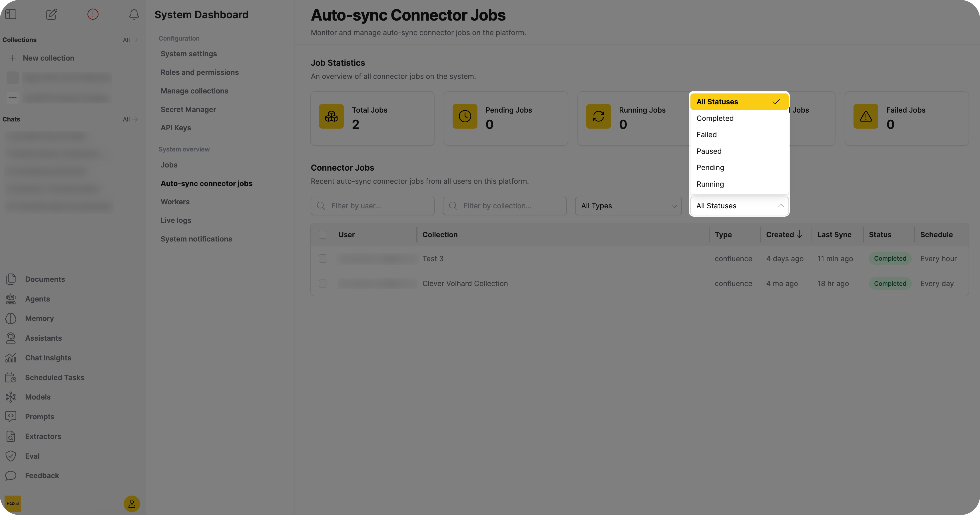Screen dimensions: 980x515
Task: Click the Running Jobs refresh icon
Action: point(598,116)
